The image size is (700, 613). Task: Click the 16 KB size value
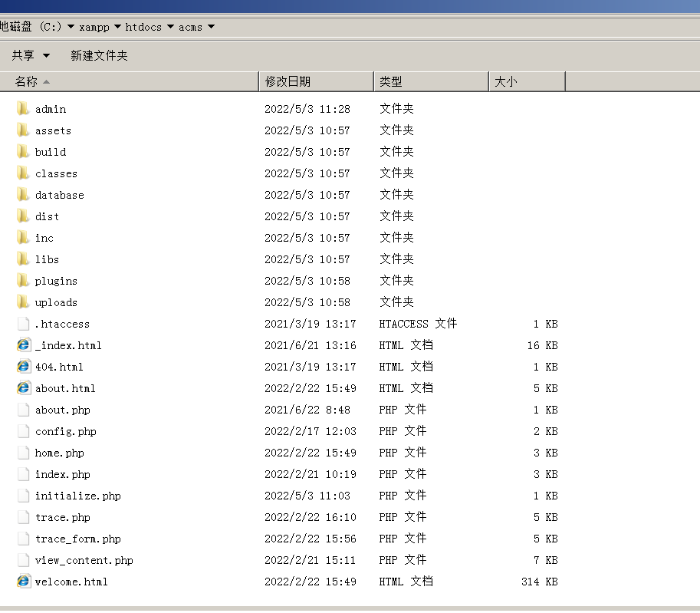point(542,345)
